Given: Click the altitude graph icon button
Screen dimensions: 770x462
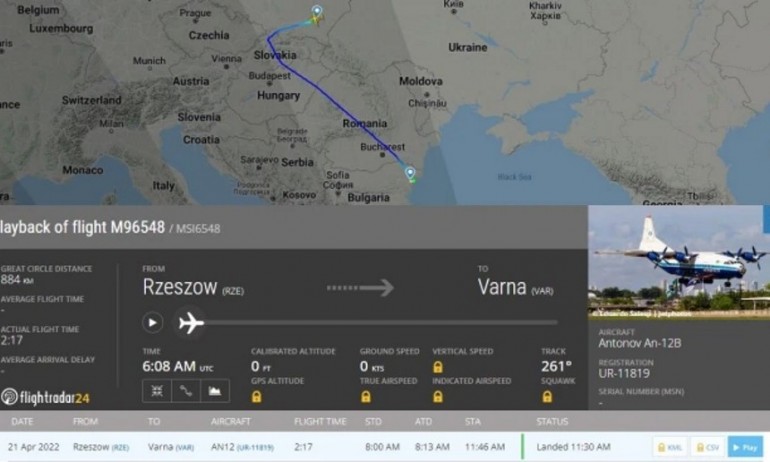Looking at the screenshot, I should (x=215, y=391).
